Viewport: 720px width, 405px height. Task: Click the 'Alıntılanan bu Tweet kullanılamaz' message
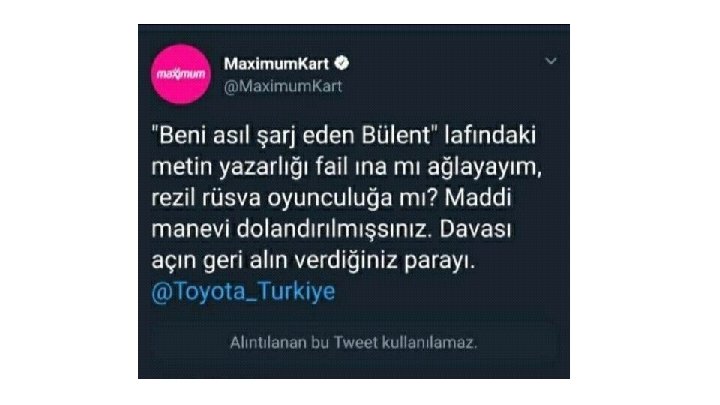(x=354, y=343)
